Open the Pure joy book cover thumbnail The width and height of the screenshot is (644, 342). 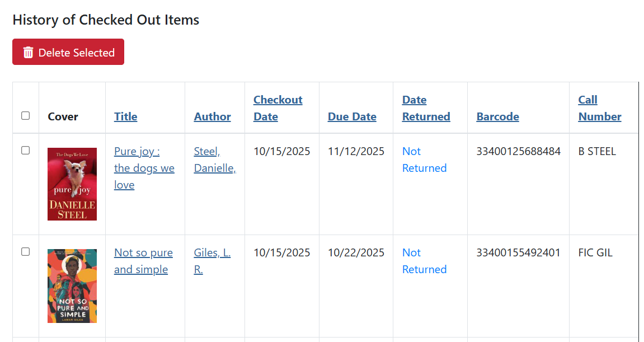pos(72,184)
